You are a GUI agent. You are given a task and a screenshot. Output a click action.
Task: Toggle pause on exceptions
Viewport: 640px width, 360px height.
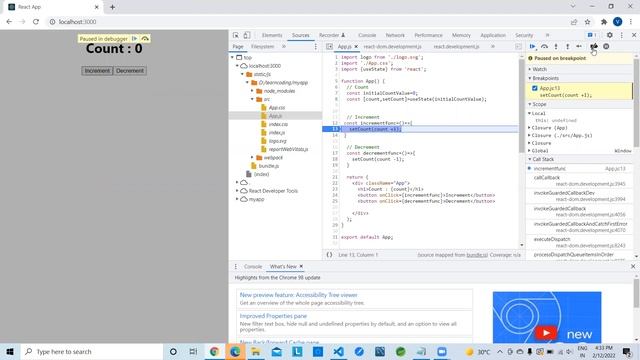click(606, 47)
